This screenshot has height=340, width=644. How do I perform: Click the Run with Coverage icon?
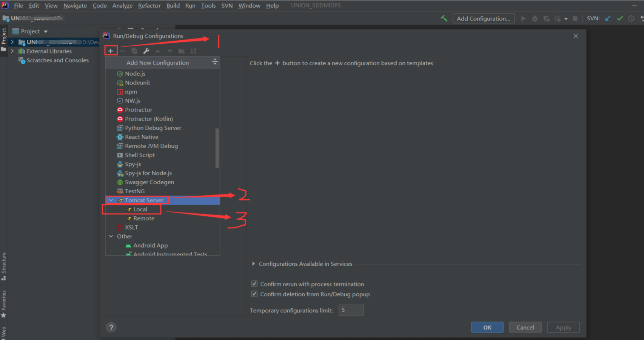pyautogui.click(x=546, y=18)
